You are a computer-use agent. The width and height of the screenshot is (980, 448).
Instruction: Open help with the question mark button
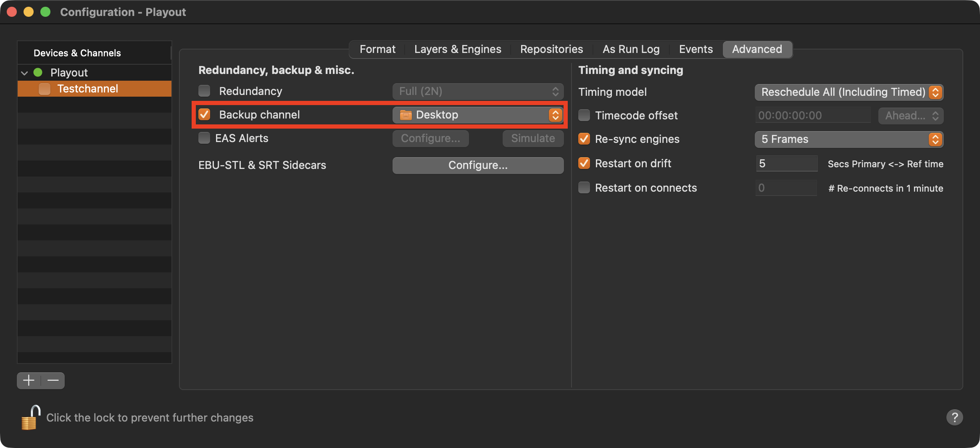tap(954, 417)
